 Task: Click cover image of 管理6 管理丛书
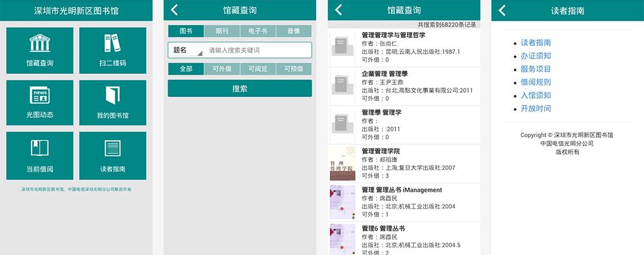pyautogui.click(x=342, y=239)
